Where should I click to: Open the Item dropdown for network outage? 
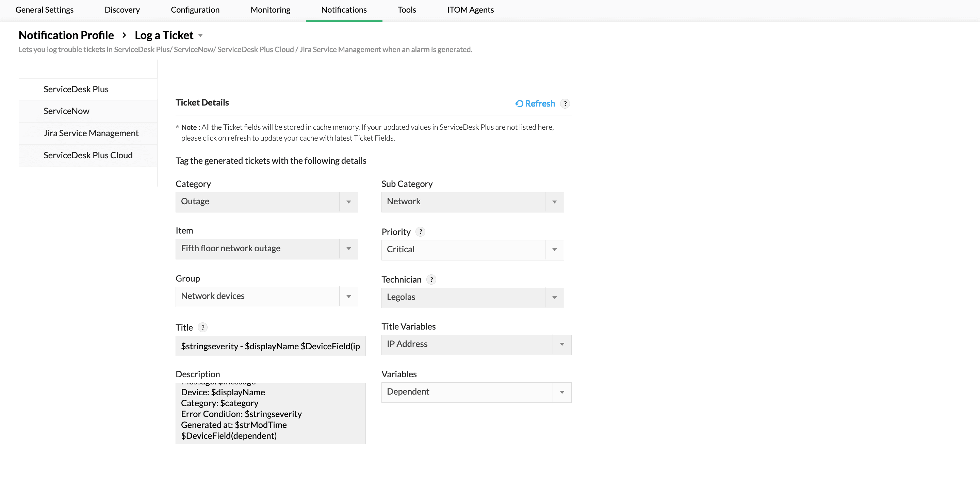point(348,249)
